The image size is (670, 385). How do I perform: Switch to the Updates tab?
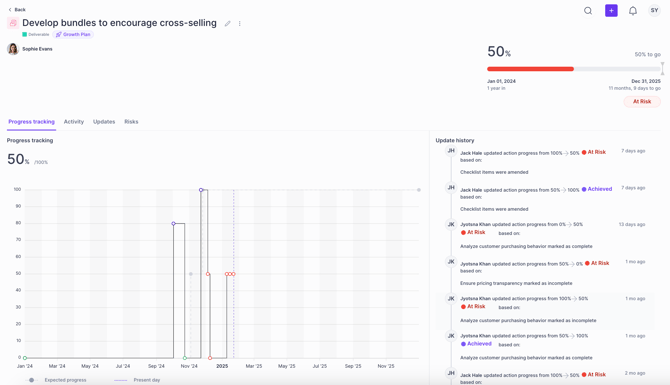click(x=104, y=122)
